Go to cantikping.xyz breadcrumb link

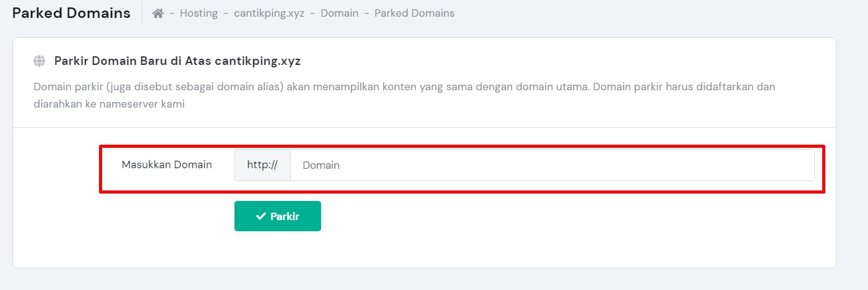click(269, 13)
